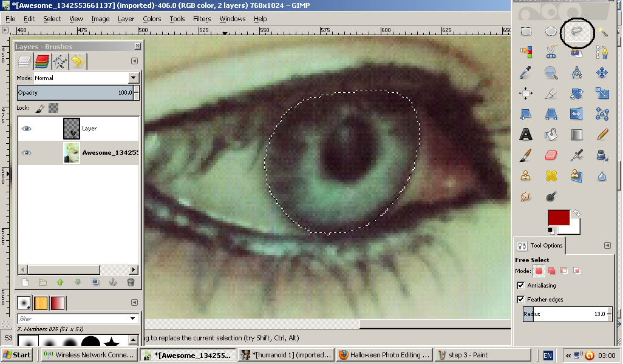Viewport: 623px width, 364px height.
Task: Click the Windows Start button
Action: [16, 355]
